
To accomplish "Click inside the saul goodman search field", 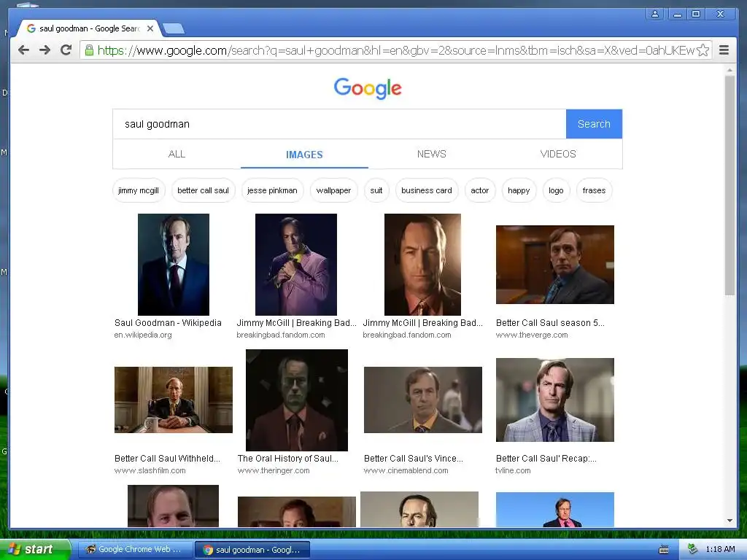I will (x=339, y=124).
